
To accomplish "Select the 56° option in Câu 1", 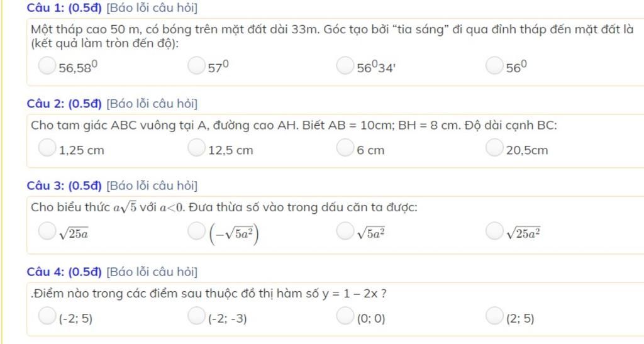I will 494,65.
